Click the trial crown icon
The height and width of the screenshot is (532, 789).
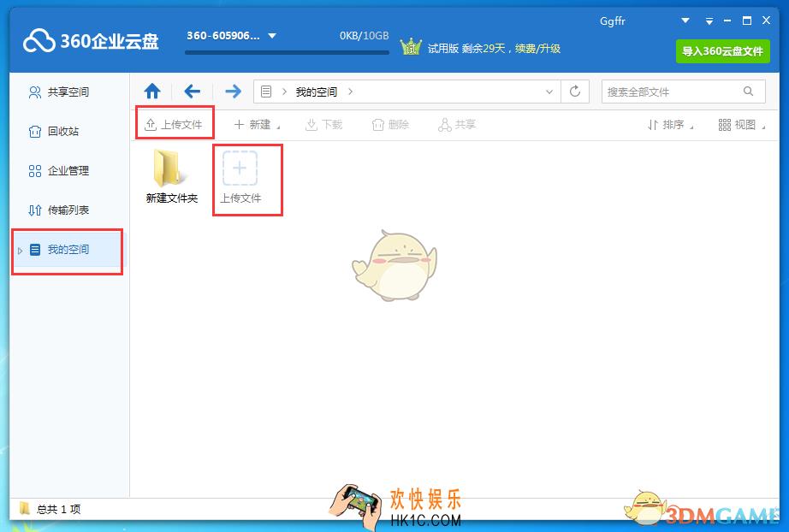(411, 47)
